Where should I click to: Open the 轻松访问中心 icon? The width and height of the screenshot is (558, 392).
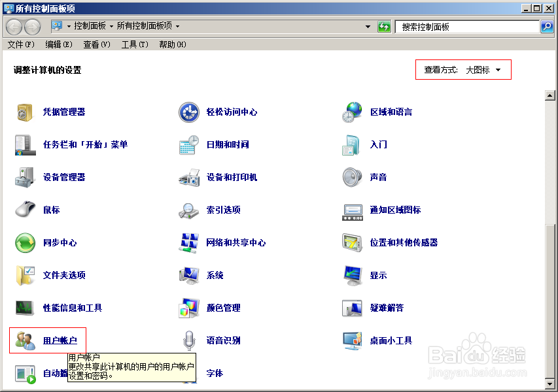189,112
